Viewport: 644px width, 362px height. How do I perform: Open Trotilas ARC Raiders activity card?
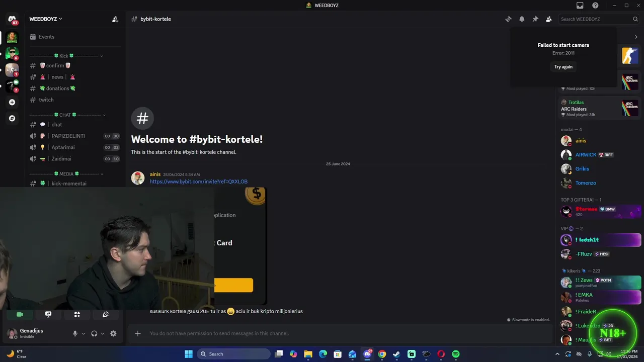click(600, 108)
